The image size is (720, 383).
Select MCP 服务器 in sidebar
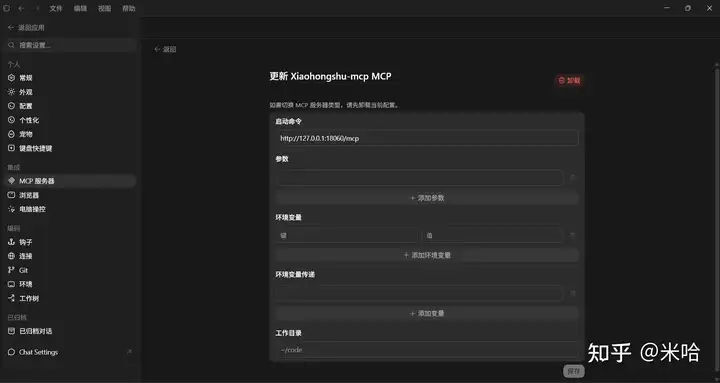[70, 181]
